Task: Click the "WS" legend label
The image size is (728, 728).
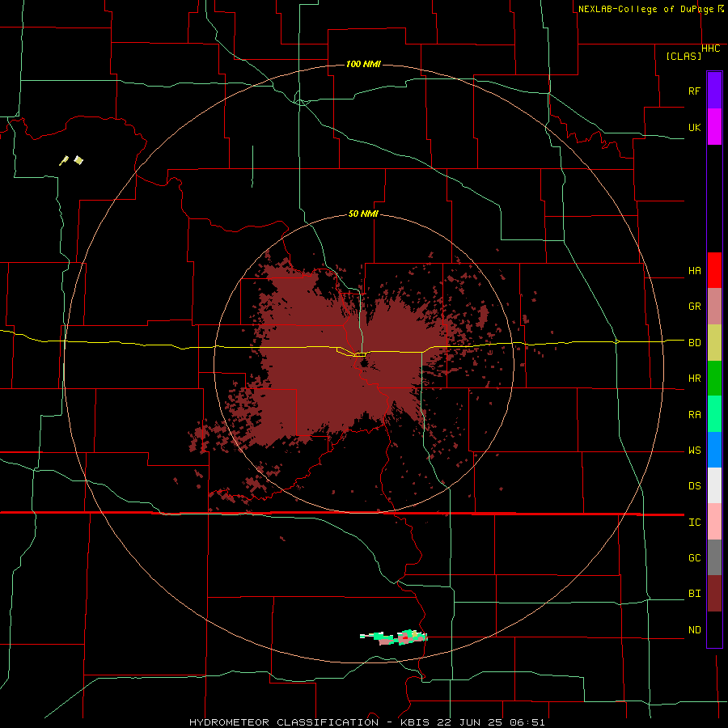Action: coord(694,451)
